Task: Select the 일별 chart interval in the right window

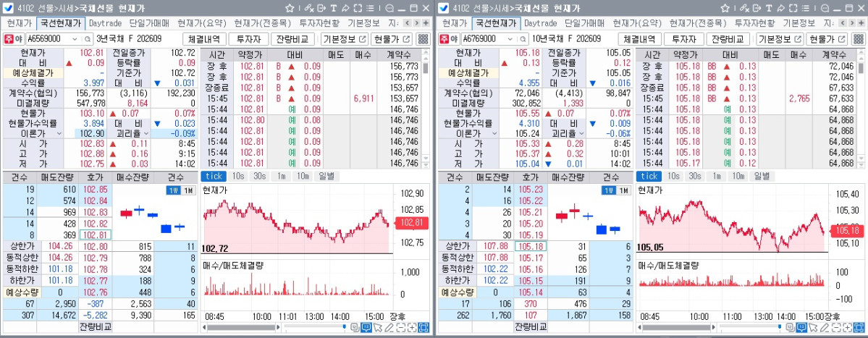Action: pos(762,176)
